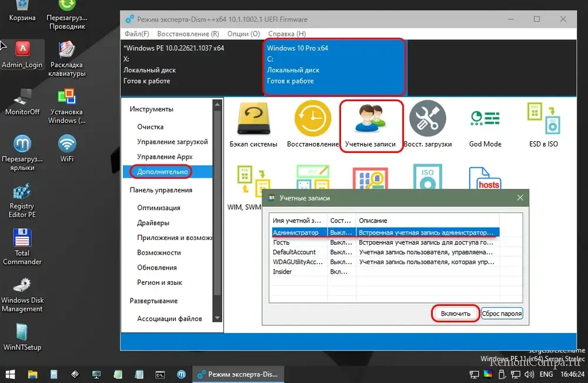This screenshot has width=588, height=383.
Task: Open the Учетные записи tool
Action: [370, 126]
